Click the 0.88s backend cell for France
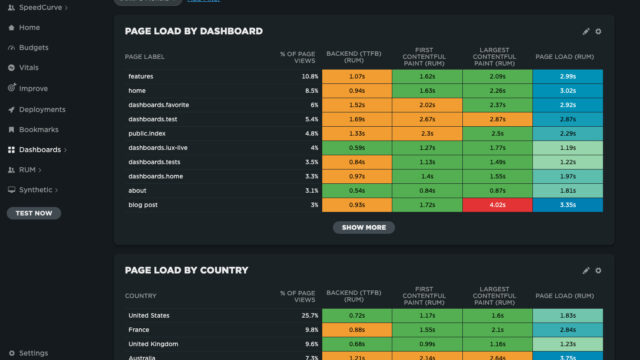Image resolution: width=640 pixels, height=360 pixels. (357, 330)
